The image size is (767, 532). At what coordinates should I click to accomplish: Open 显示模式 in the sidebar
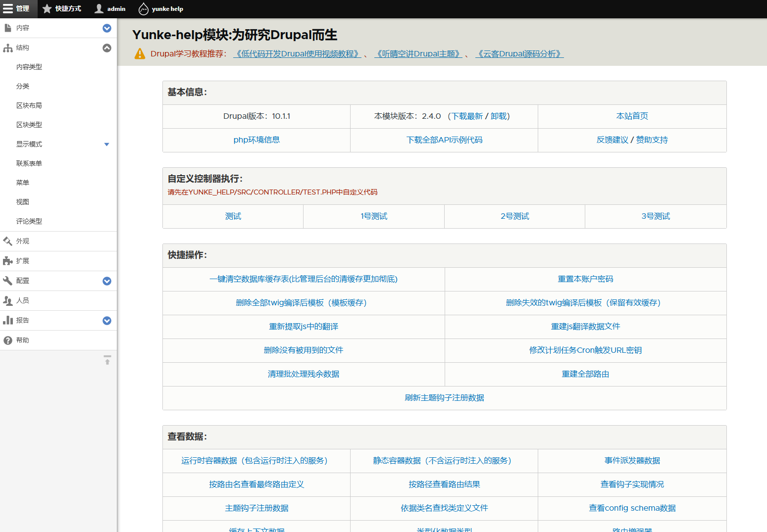point(29,144)
